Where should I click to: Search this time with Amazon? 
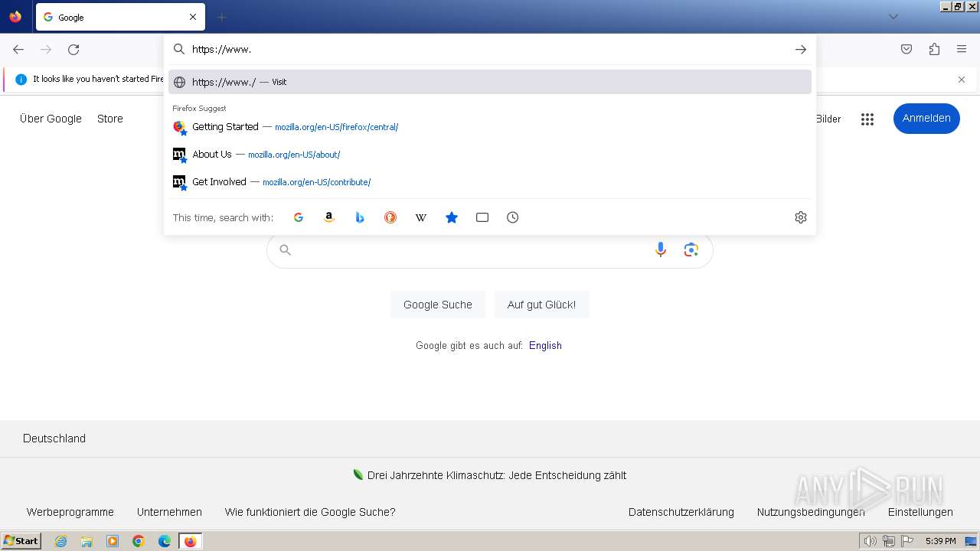click(329, 217)
